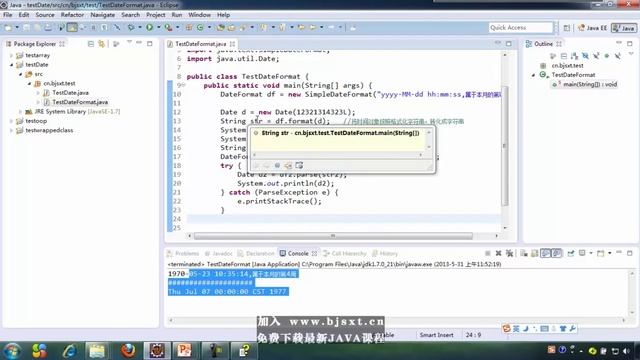Image resolution: width=640 pixels, height=360 pixels.
Task: Switch to the Declaration tab
Action: [x=256, y=253]
